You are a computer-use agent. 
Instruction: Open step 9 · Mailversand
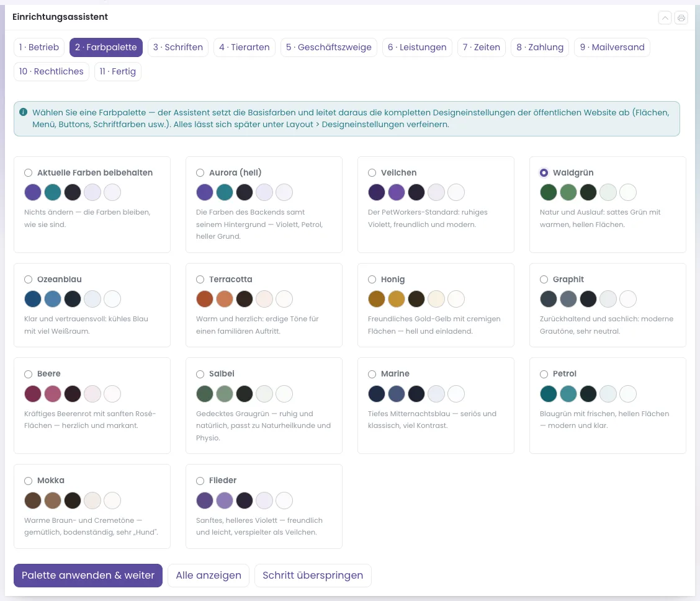[x=612, y=47]
